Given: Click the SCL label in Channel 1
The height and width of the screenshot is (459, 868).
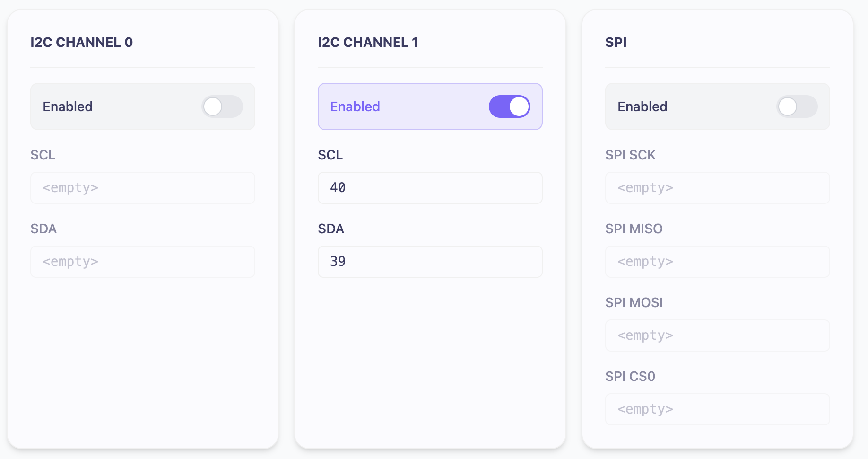Looking at the screenshot, I should tap(330, 155).
